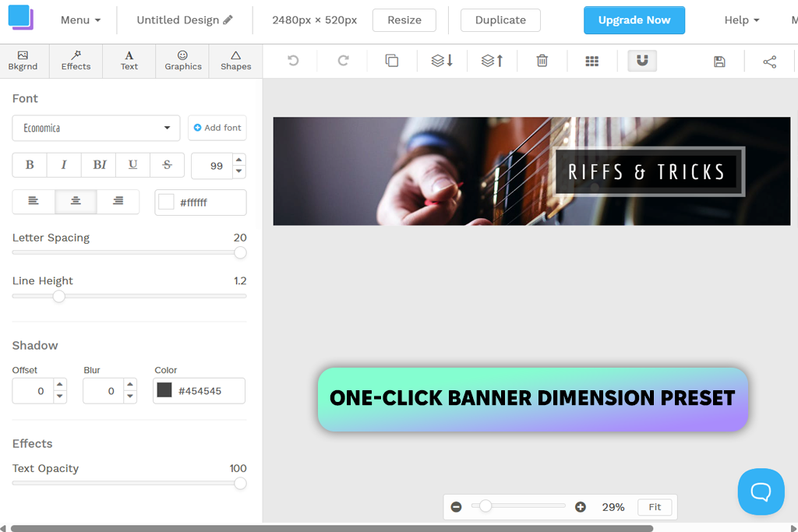Open the shadow color swatch #454545
This screenshot has height=532, width=798.
164,390
